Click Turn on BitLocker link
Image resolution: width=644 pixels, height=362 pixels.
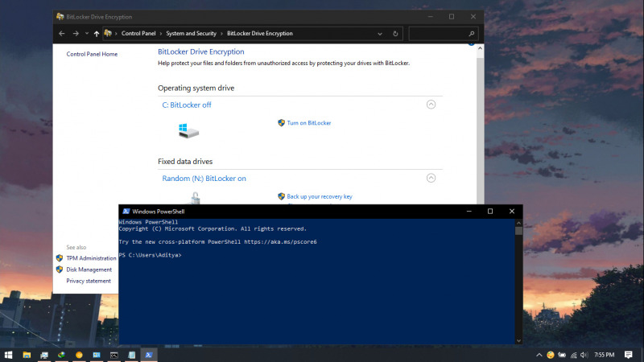(309, 123)
